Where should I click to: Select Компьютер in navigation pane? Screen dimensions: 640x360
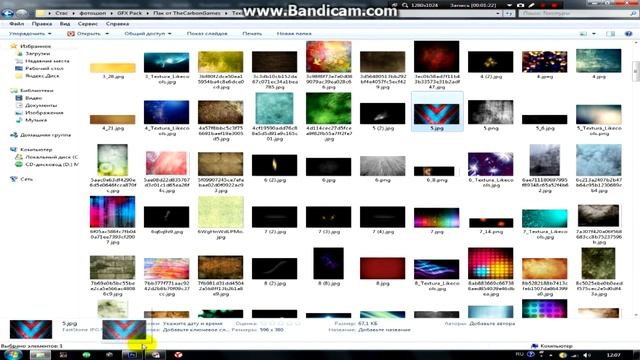[x=36, y=149]
